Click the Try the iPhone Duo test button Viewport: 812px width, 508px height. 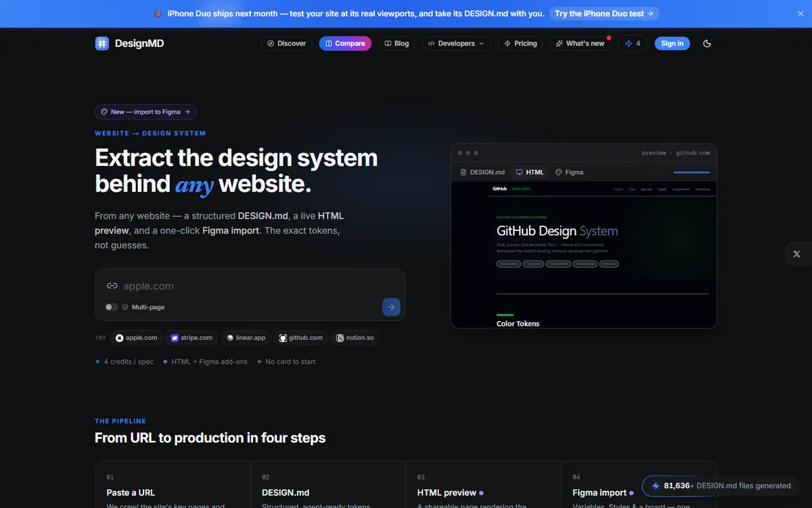[x=604, y=14]
